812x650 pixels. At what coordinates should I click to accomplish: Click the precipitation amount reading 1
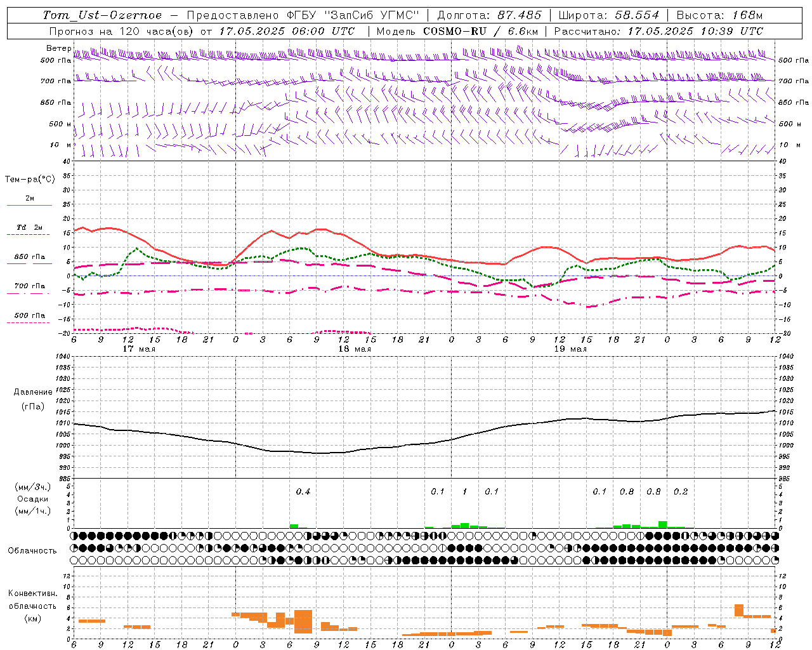465,492
